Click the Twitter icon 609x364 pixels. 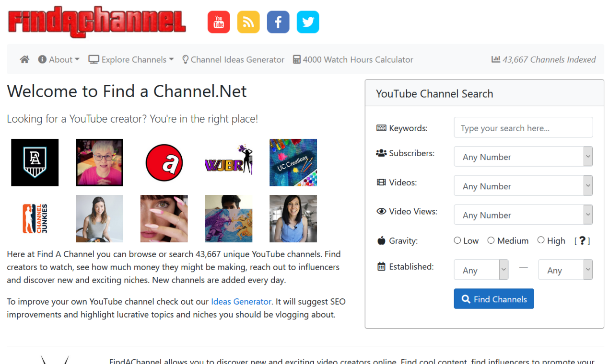308,22
